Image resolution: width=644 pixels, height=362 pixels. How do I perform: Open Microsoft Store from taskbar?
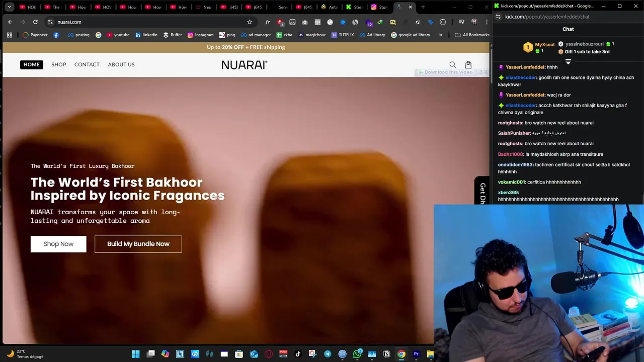click(x=239, y=354)
